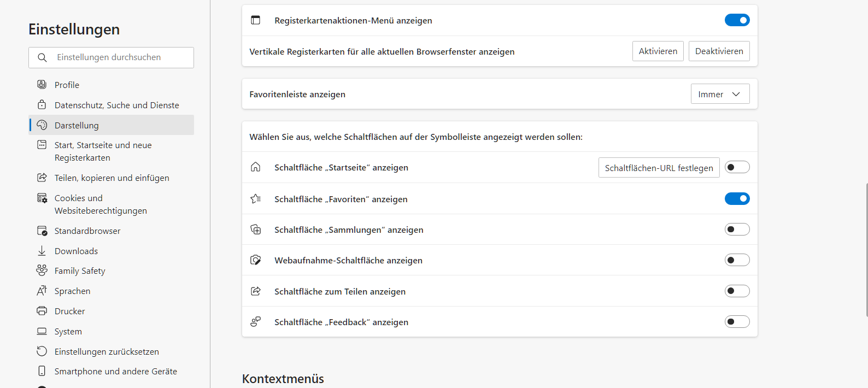
Task: Toggle off Registerkartenaktionen-Menü anzeigen
Action: point(737,20)
